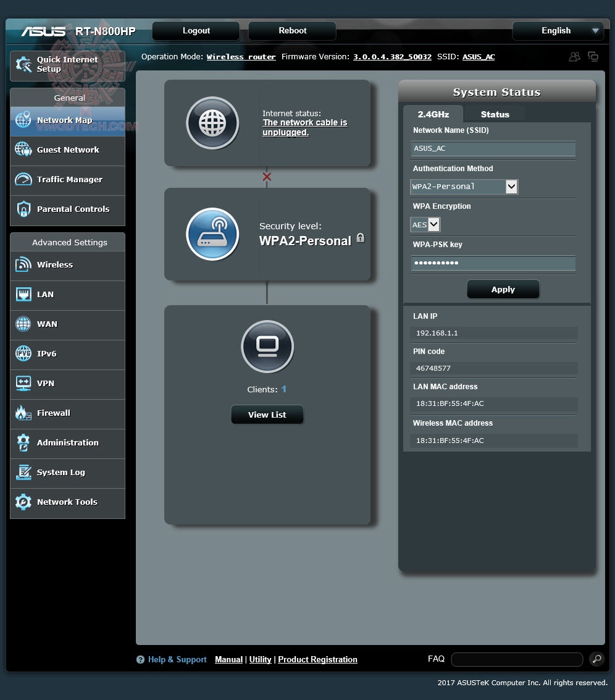Click the Guest Network icon

pyautogui.click(x=23, y=149)
